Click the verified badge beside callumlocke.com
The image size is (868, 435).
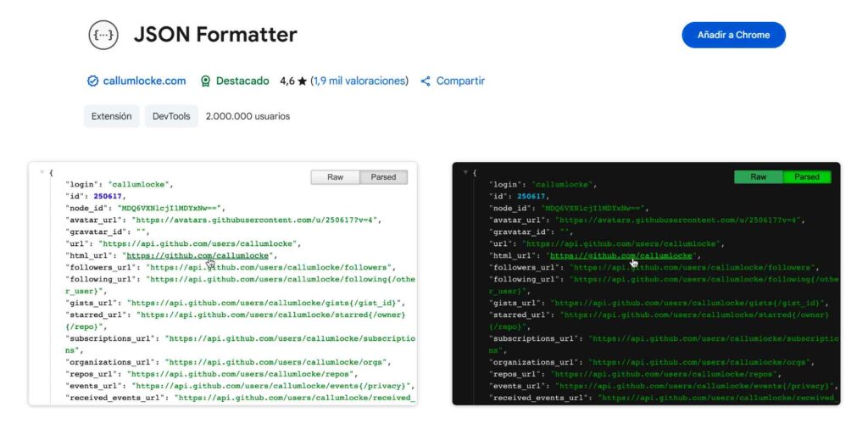coord(93,81)
